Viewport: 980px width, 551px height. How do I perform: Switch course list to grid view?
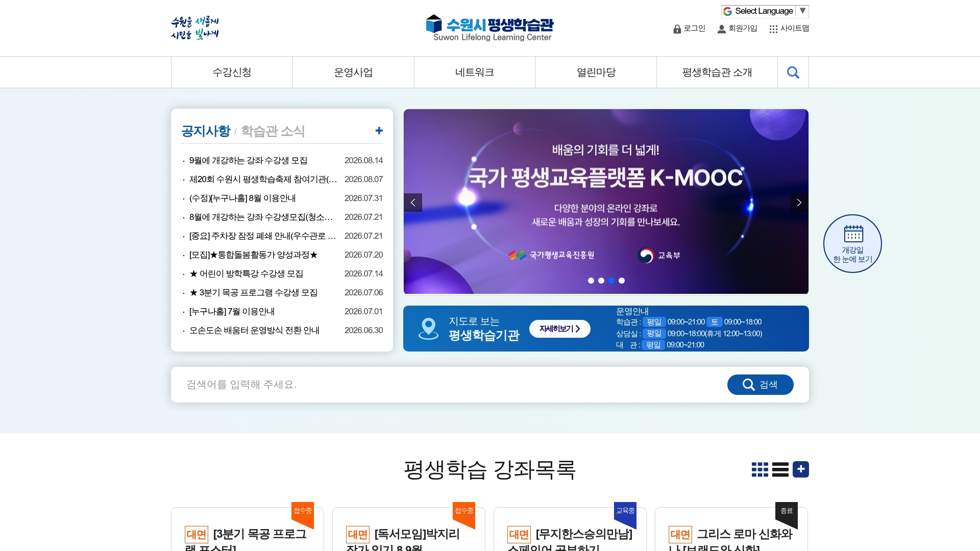759,469
